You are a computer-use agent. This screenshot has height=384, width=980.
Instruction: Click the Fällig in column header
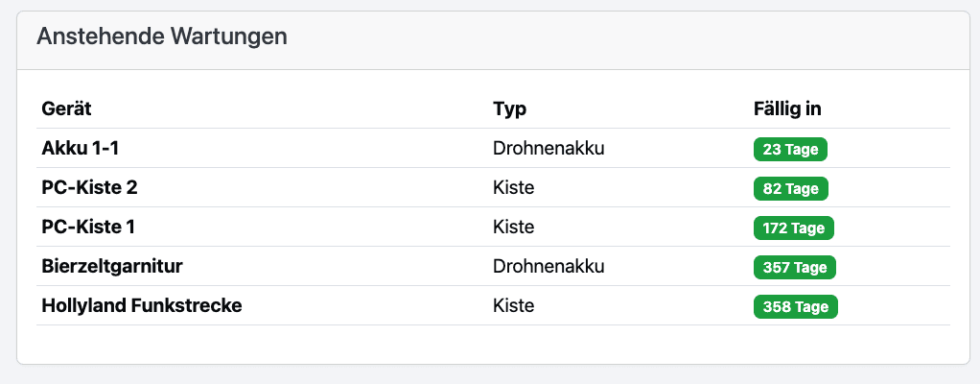(787, 108)
